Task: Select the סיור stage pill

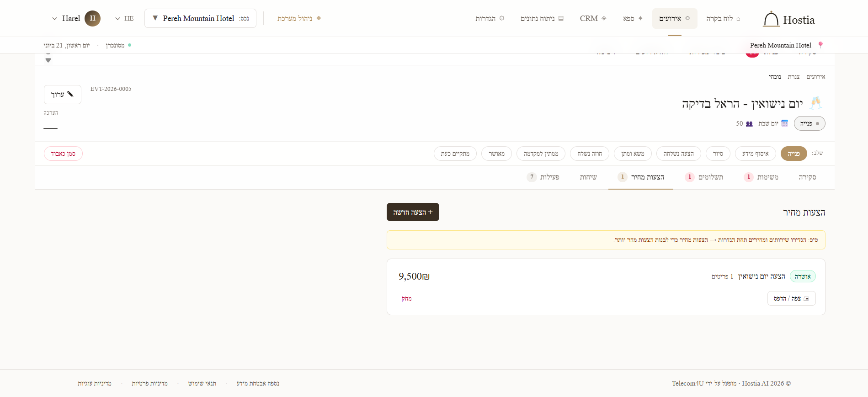Action: 718,154
